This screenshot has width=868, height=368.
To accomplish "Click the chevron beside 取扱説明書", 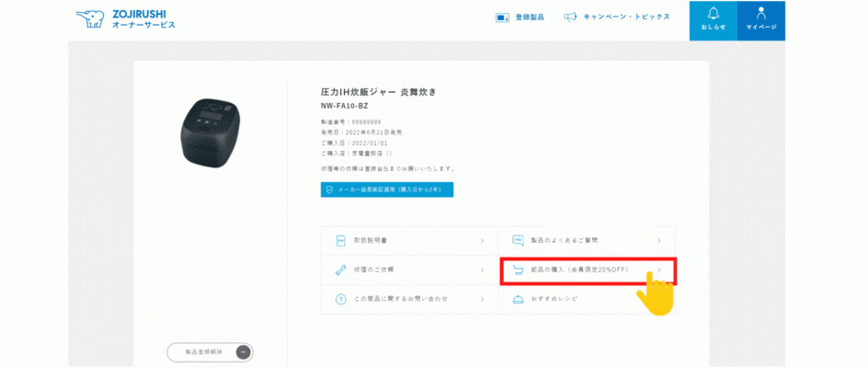I will click(482, 241).
